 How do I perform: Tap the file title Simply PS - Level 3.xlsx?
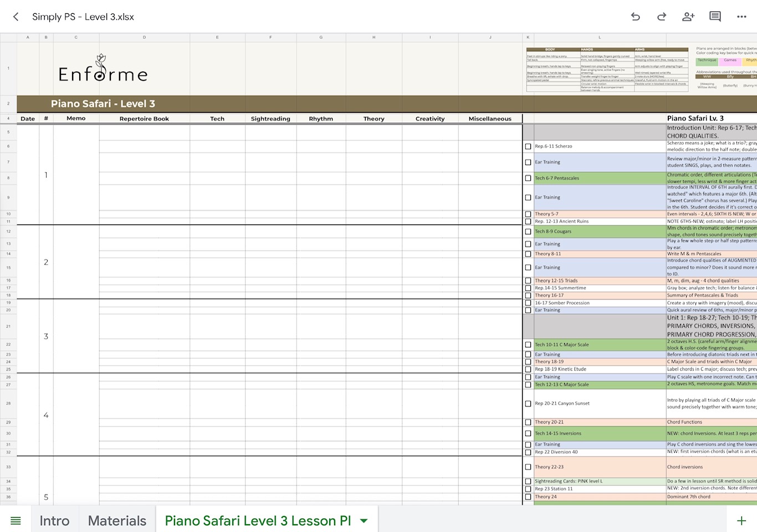[x=83, y=17]
